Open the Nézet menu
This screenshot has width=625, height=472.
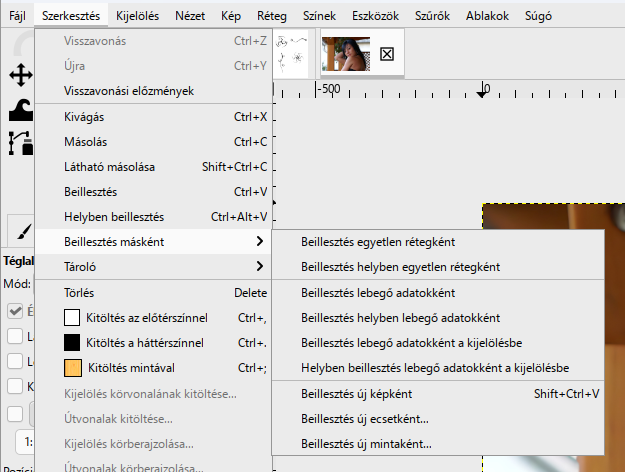tap(190, 16)
